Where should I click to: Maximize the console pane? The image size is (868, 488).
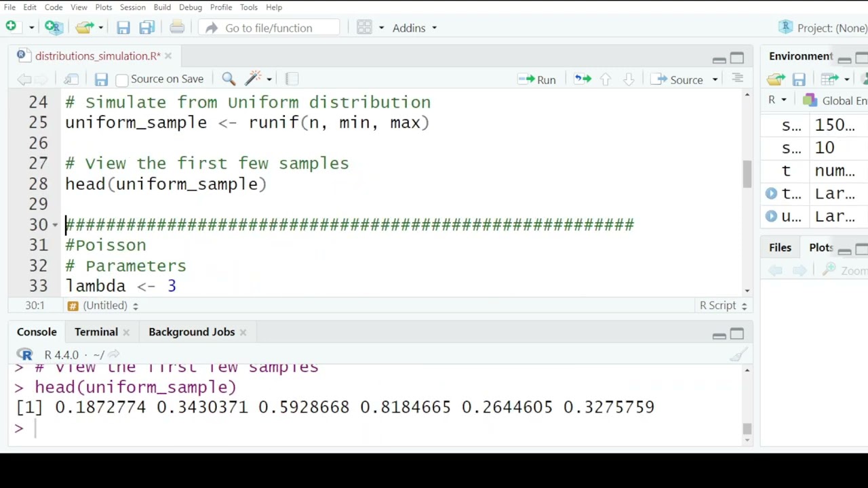tap(737, 334)
